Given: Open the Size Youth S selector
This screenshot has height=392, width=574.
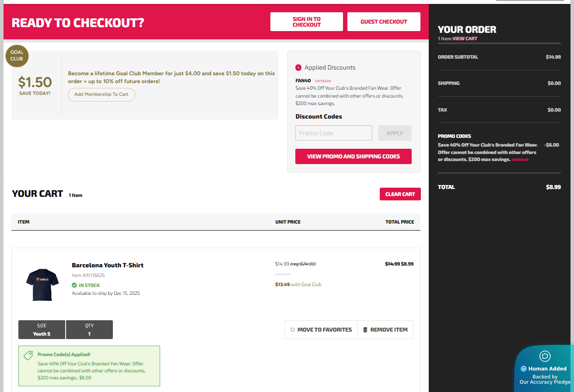Looking at the screenshot, I should [42, 329].
